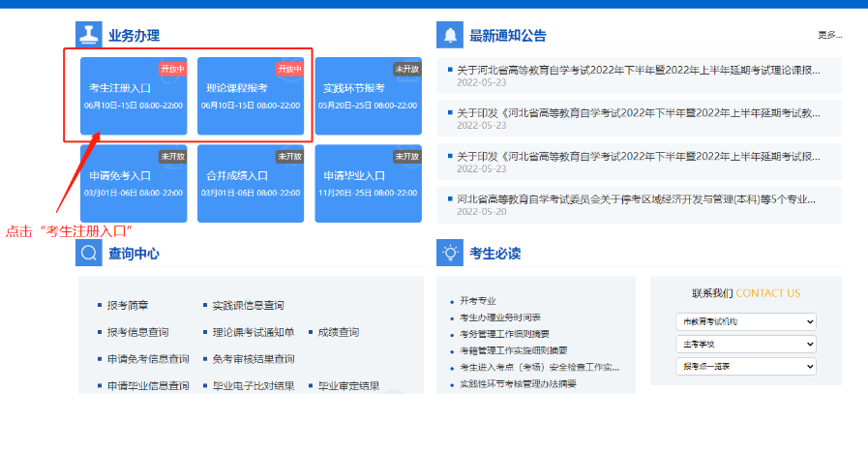Open 成绩查询 link
The width and height of the screenshot is (868, 453).
tap(339, 332)
